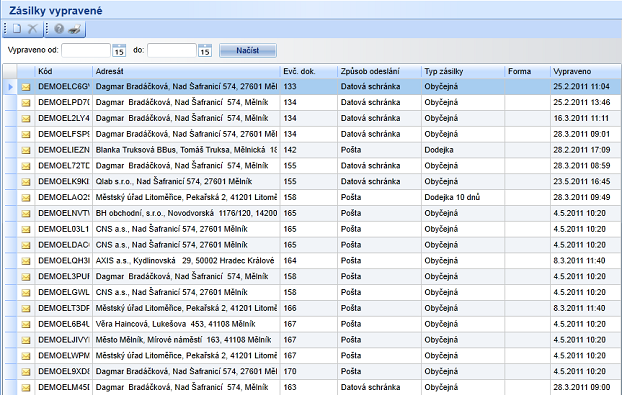Click document number '163' cell
Viewport: 622px width, 395px height.
coord(309,387)
